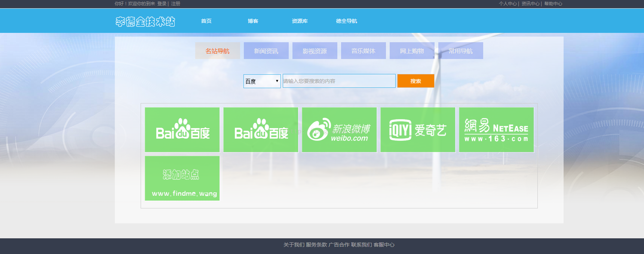Click 联系我们 in the footer
644x254 pixels.
[x=362, y=245]
